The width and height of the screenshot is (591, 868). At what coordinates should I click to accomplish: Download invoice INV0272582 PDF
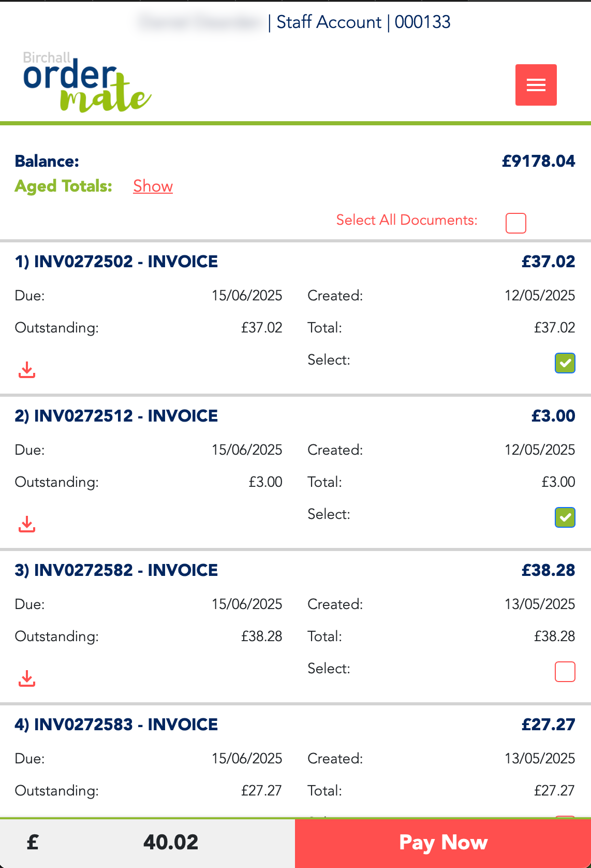pyautogui.click(x=27, y=678)
